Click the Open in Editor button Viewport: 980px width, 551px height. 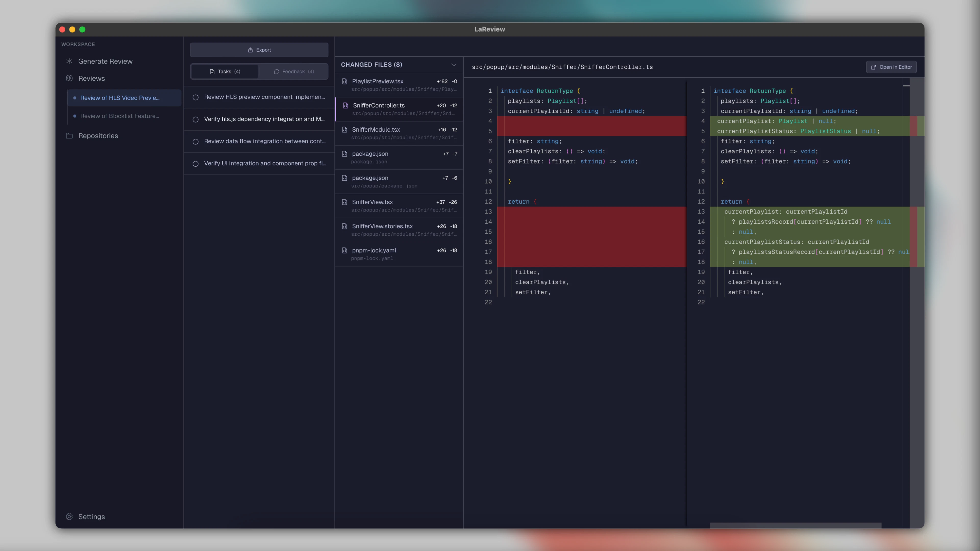click(891, 67)
